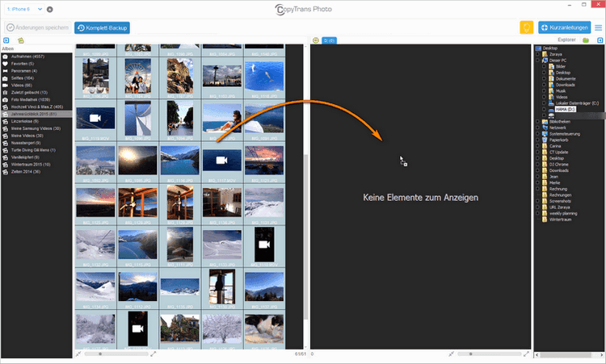Click the create new album icon
Image resolution: width=606 pixels, height=364 pixels.
point(20,40)
